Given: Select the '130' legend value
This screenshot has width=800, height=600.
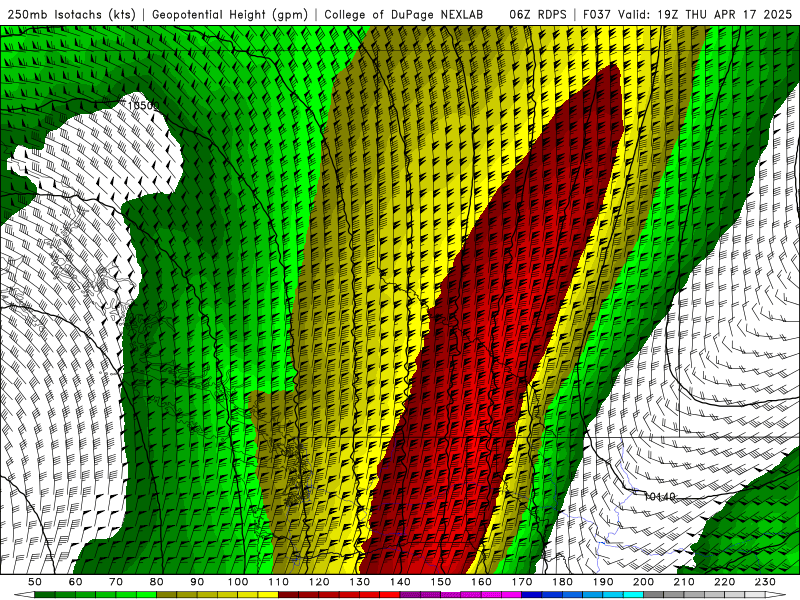Looking at the screenshot, I should [360, 582].
